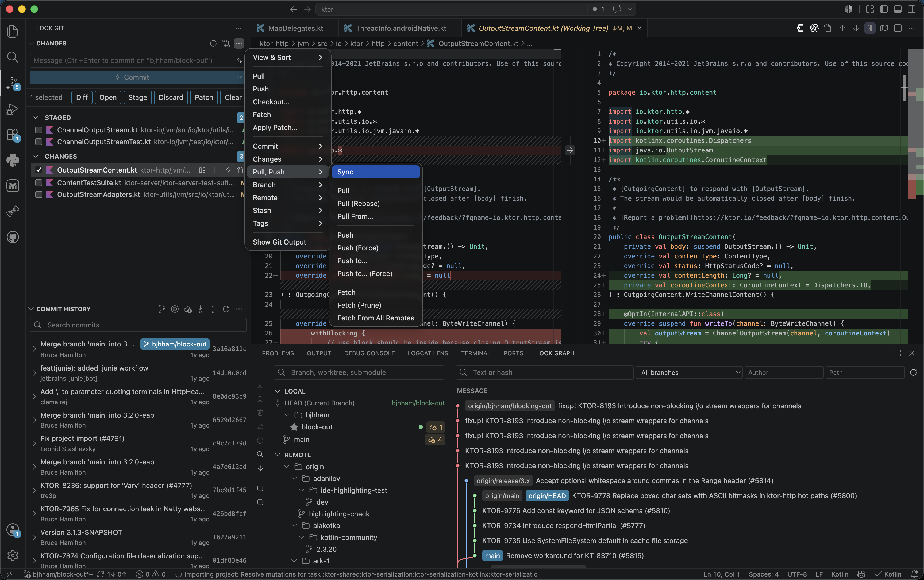Click the Clear selection button

click(233, 97)
